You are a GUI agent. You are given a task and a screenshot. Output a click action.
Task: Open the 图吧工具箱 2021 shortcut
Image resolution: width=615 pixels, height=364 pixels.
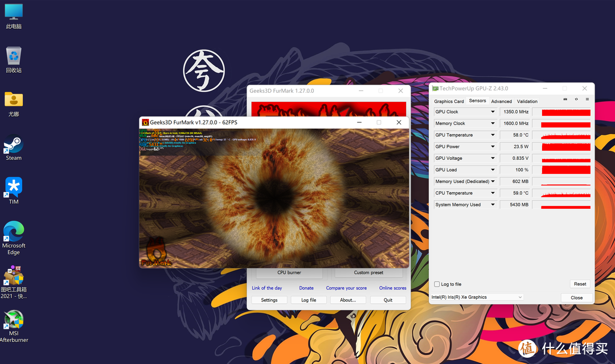point(14,283)
